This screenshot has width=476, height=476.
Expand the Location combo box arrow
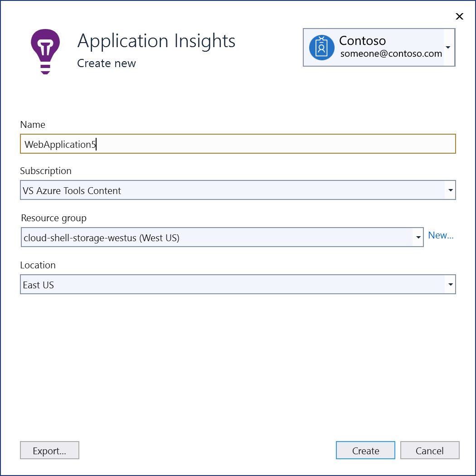pyautogui.click(x=450, y=284)
